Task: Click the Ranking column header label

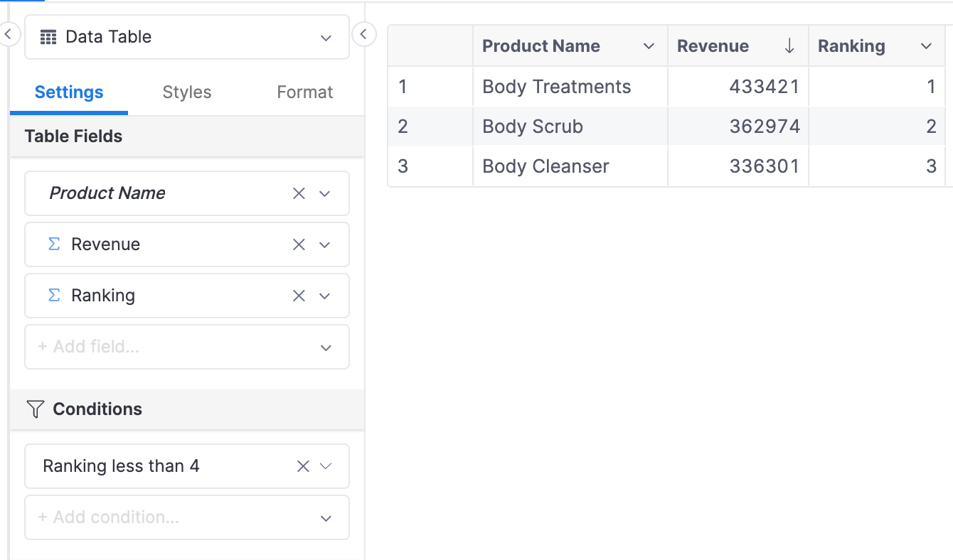Action: 851,46
